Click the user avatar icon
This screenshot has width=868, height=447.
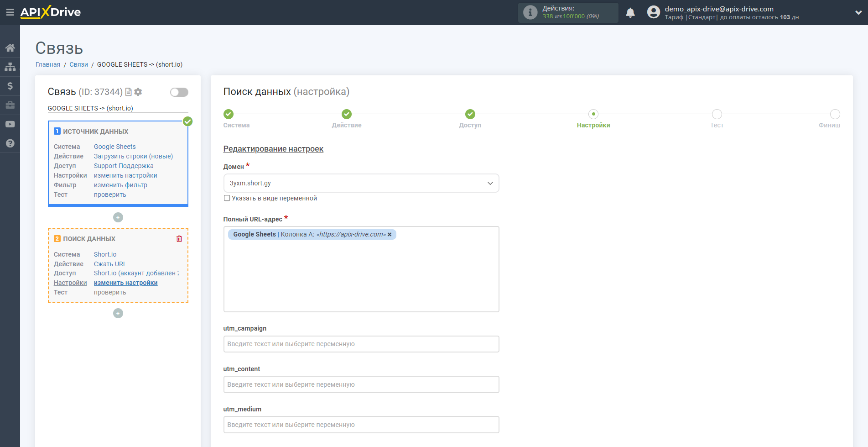point(654,12)
